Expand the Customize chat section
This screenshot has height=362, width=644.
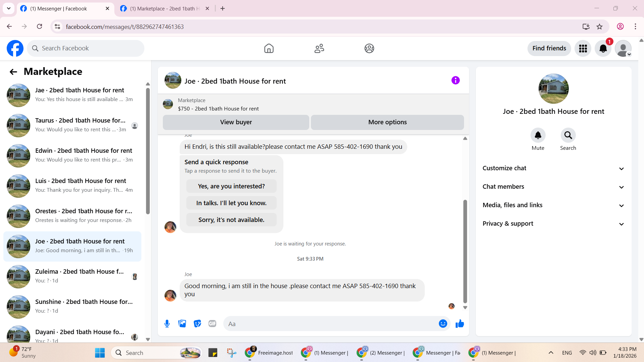click(x=553, y=168)
